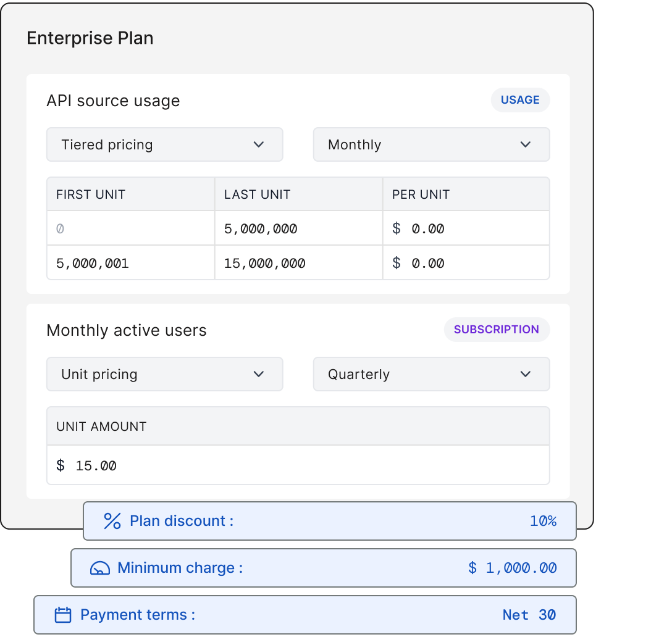672x637 pixels.
Task: Edit the 5,000,000 last unit field
Action: click(x=298, y=228)
